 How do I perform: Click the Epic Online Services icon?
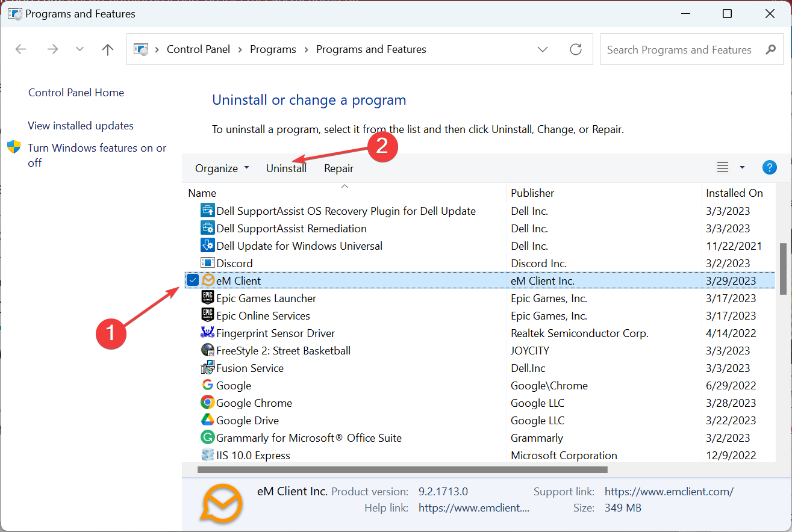[x=208, y=315]
